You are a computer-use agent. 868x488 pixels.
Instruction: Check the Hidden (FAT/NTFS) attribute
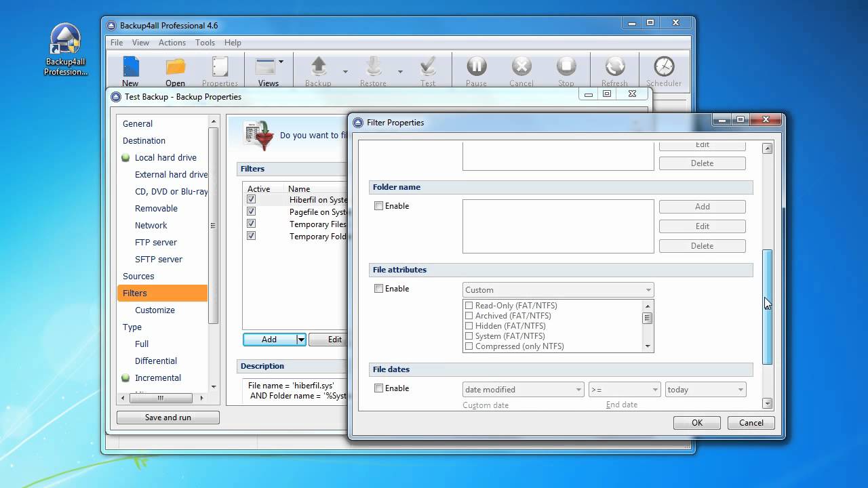(469, 326)
